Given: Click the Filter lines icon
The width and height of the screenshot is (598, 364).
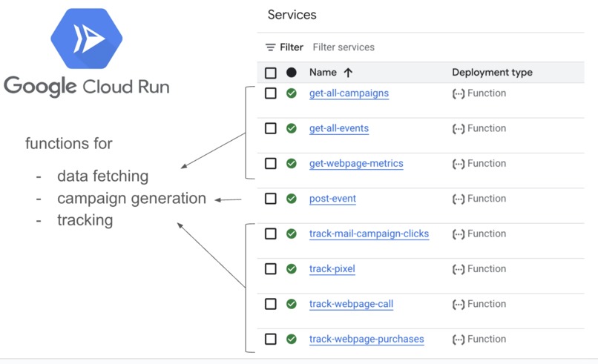Looking at the screenshot, I should pyautogui.click(x=271, y=47).
